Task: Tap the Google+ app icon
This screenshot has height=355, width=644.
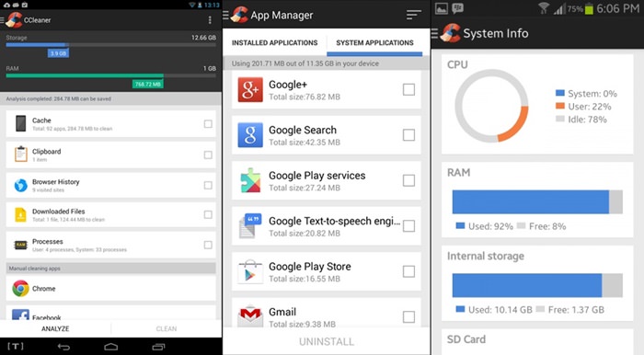Action: coord(250,89)
